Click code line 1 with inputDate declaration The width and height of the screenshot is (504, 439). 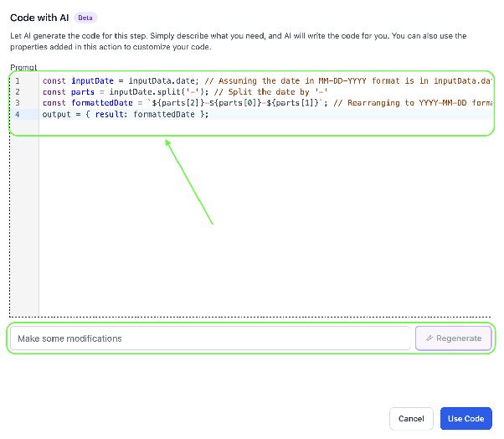click(267, 80)
